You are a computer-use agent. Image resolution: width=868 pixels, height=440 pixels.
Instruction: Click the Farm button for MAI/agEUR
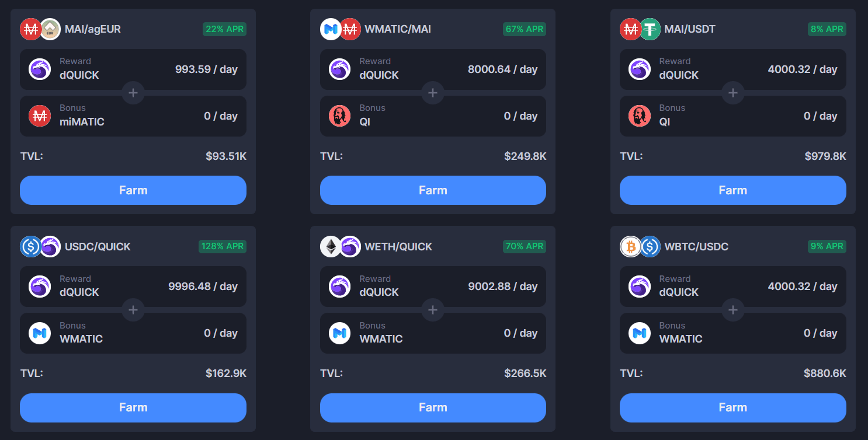(133, 190)
